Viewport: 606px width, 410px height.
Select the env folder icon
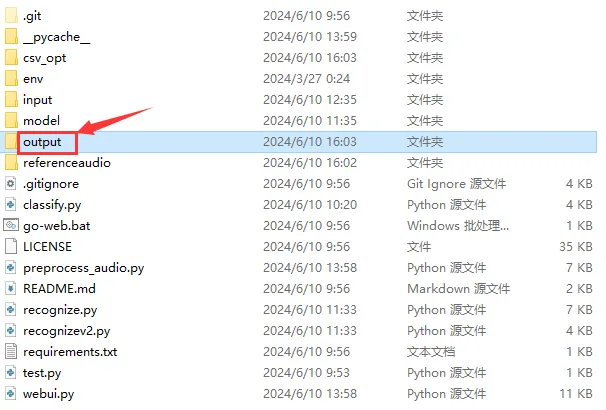tap(11, 78)
